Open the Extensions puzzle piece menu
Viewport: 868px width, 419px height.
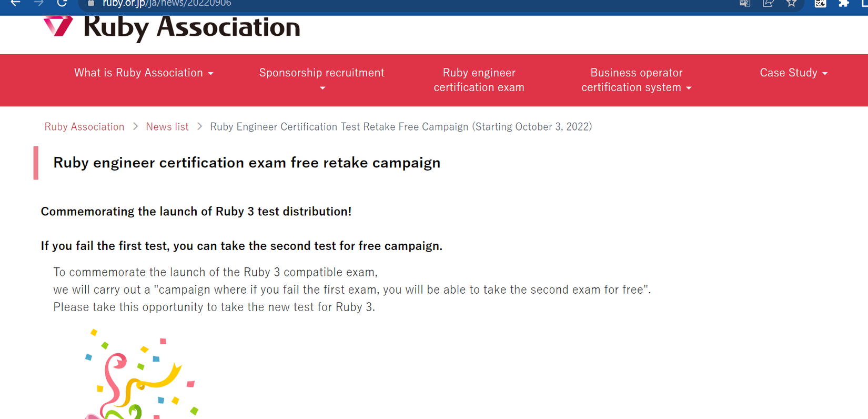844,3
